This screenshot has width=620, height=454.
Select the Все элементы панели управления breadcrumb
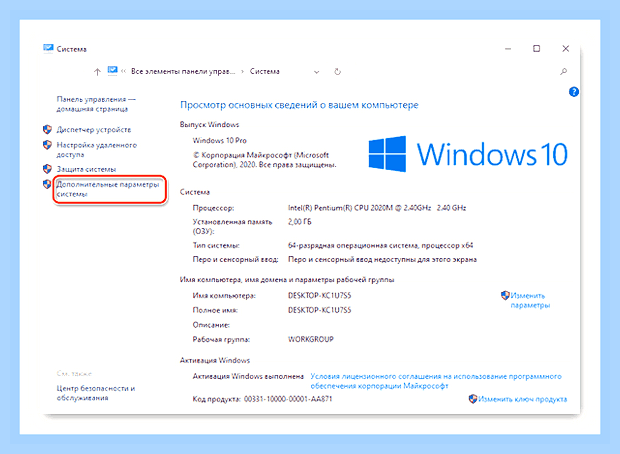tap(183, 72)
